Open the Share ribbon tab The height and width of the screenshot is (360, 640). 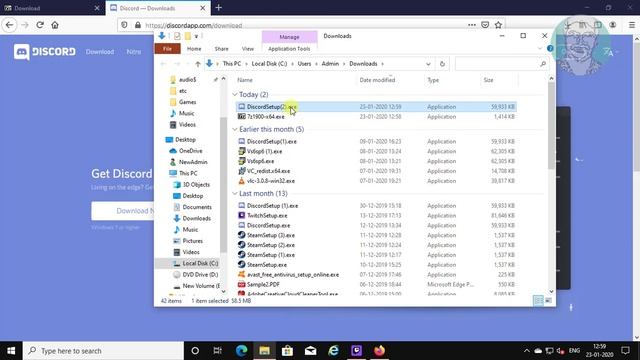[x=222, y=49]
